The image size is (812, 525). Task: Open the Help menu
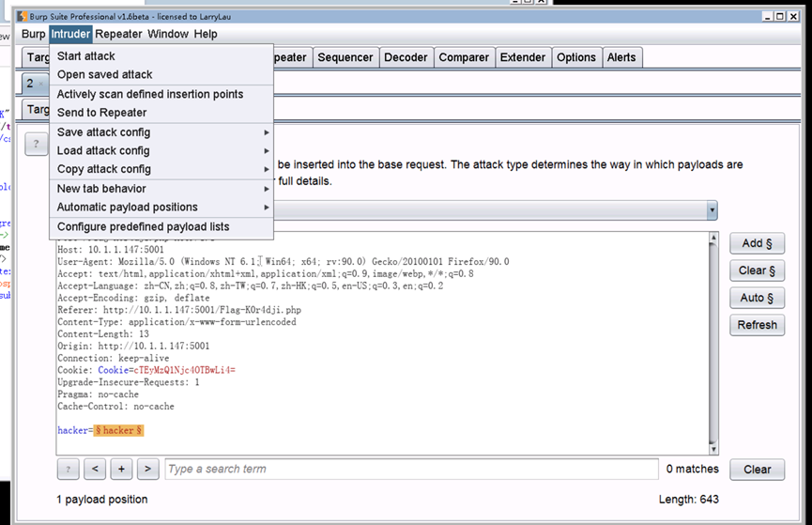[206, 34]
